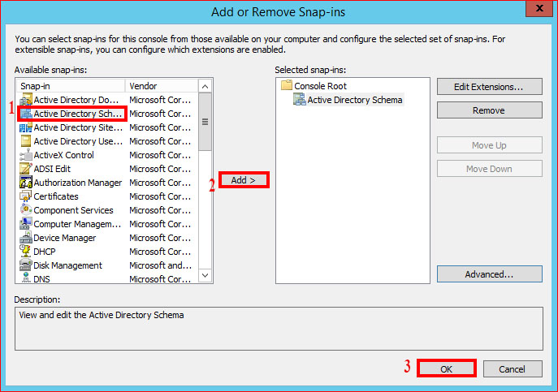Click the Description text box
Viewport: 558px width, 392px height.
(x=279, y=329)
